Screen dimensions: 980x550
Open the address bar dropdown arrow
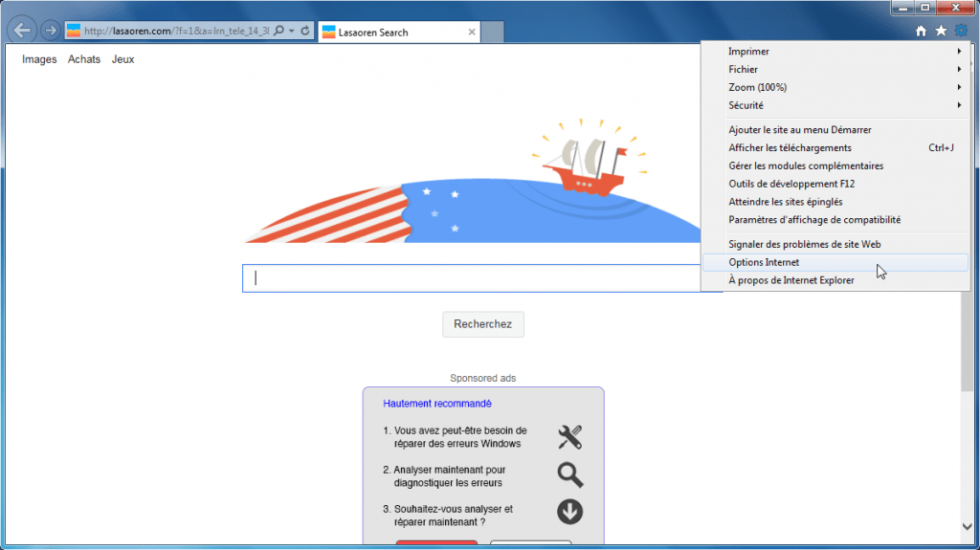291,31
